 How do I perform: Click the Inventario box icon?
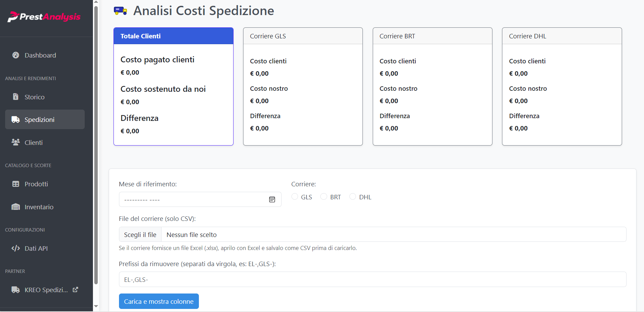click(x=16, y=207)
